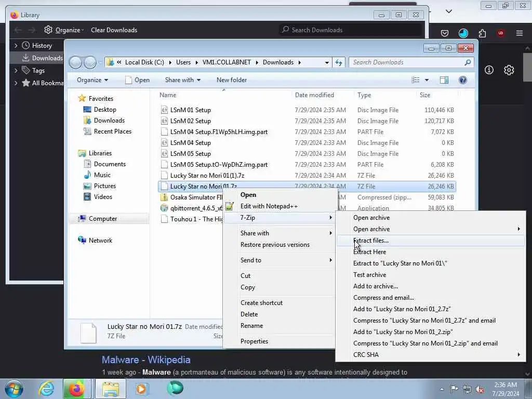Viewport: 532px width, 399px height.
Task: Expand Tags in Firefox Library
Action: coord(16,71)
